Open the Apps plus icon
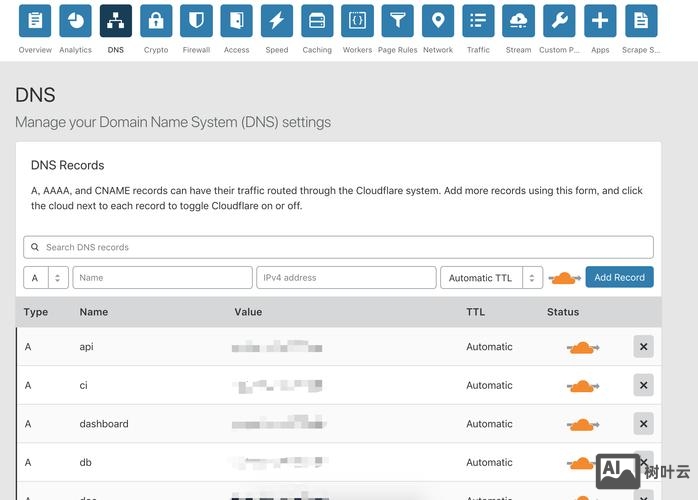The width and height of the screenshot is (698, 500). coord(600,21)
